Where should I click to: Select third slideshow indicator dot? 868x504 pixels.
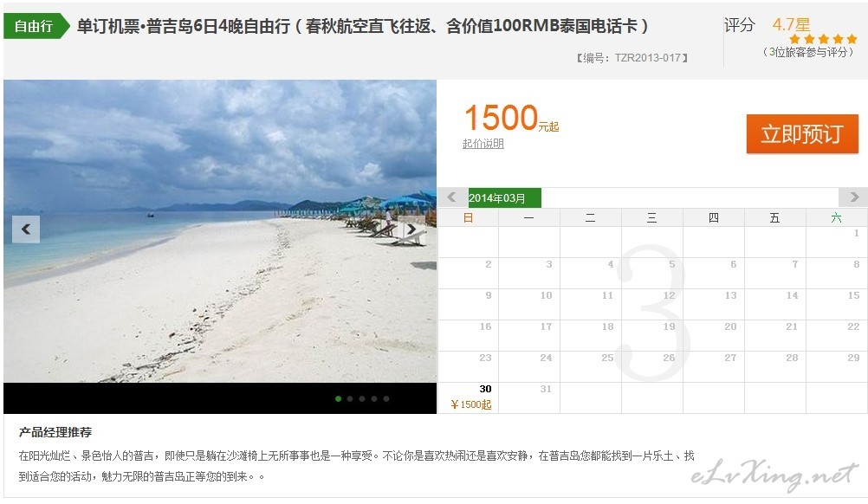[x=362, y=398]
